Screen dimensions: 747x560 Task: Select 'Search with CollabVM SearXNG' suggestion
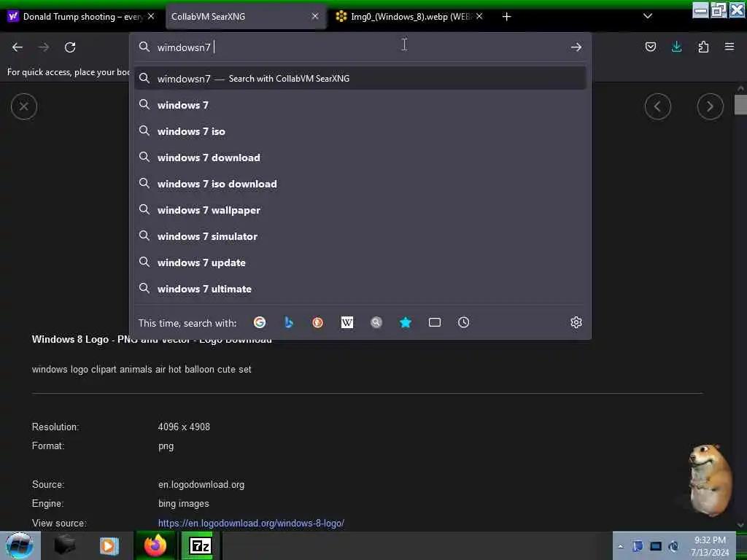[x=360, y=79]
